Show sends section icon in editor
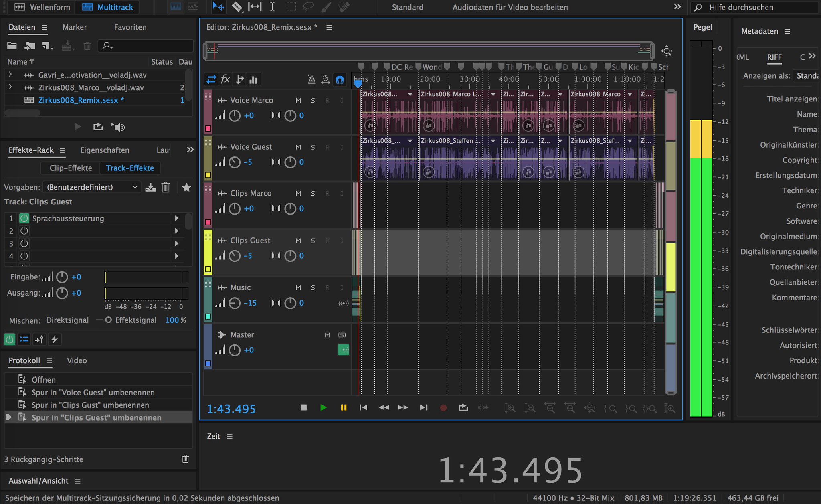This screenshot has width=821, height=504. (240, 79)
